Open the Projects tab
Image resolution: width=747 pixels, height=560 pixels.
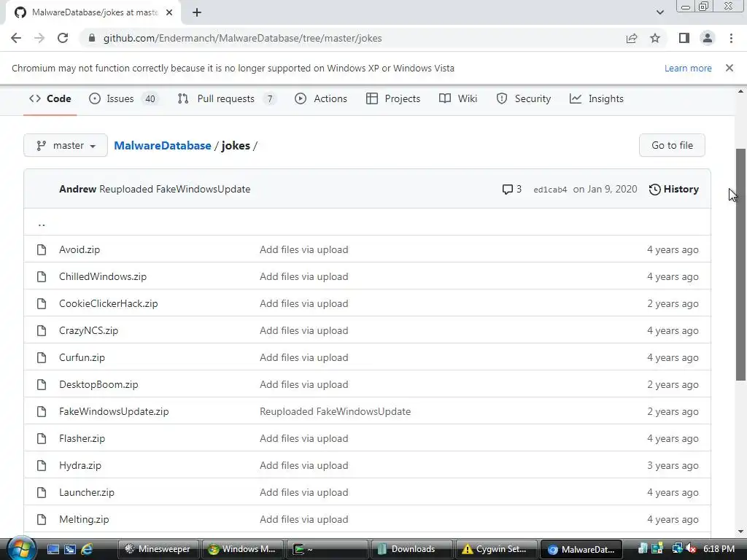point(393,98)
